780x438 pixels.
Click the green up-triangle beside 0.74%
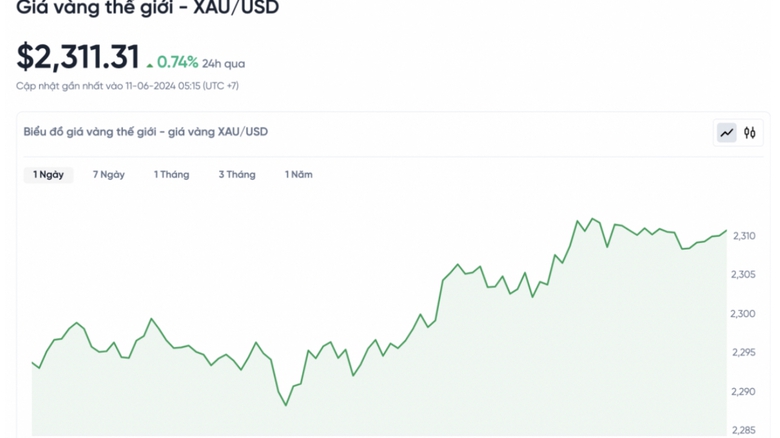pos(150,65)
